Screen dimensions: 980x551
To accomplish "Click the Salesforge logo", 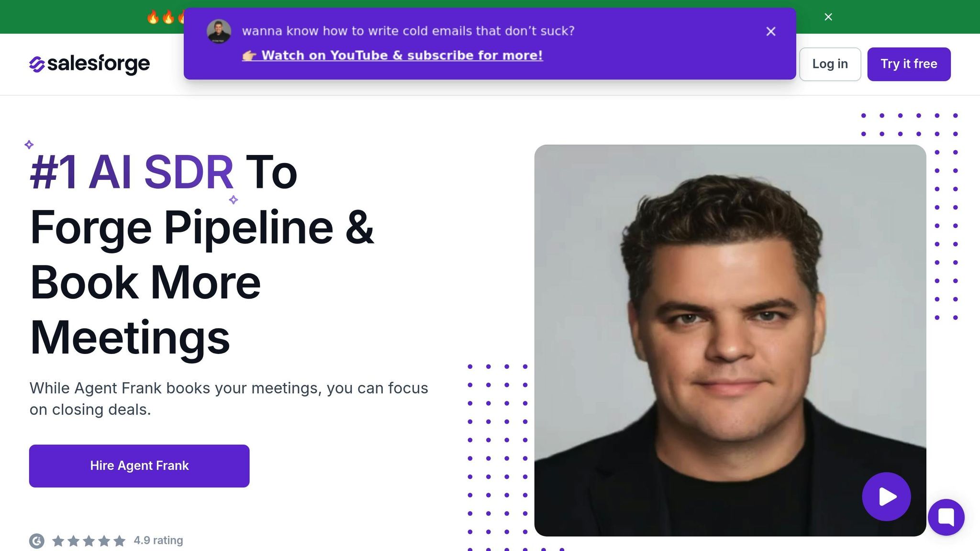I will point(89,64).
